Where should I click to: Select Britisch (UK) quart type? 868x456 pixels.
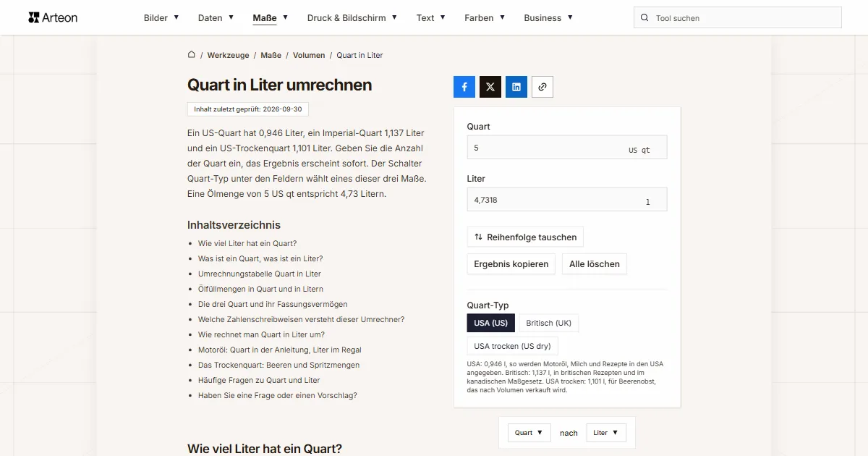(549, 323)
